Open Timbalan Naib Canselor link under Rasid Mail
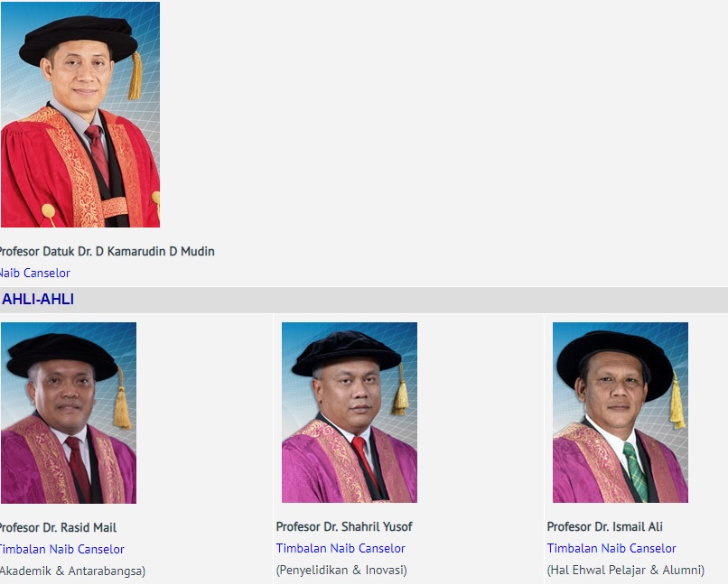Screen dimensions: 728x585 61,549
